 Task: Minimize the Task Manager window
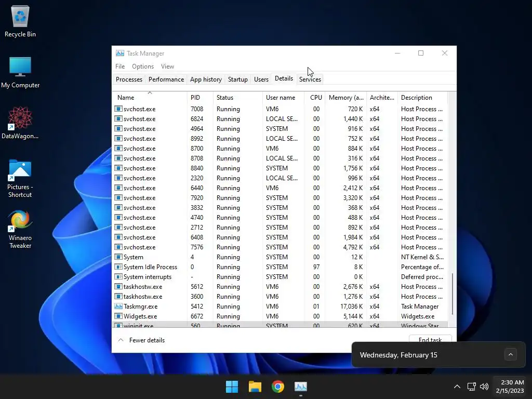397,54
